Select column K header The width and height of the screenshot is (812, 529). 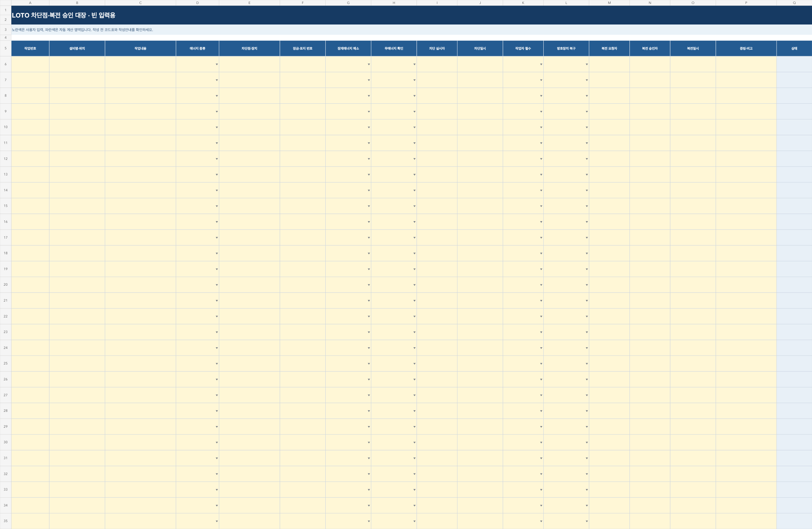click(523, 3)
